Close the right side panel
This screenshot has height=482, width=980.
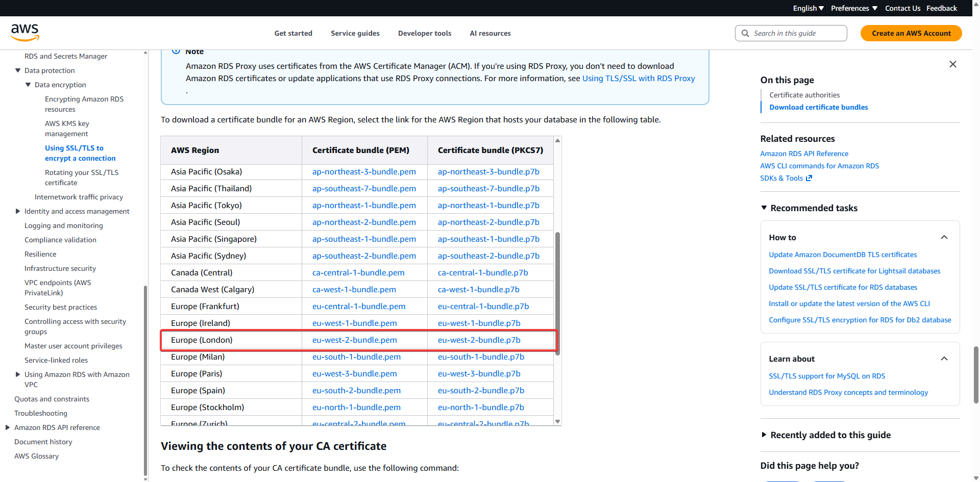(x=952, y=64)
